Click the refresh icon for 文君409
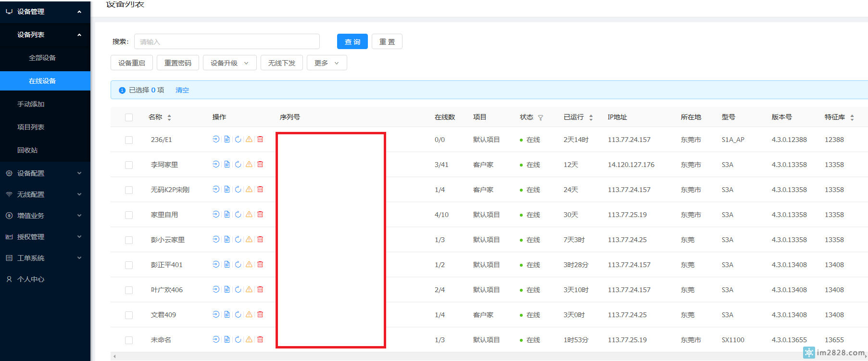Image resolution: width=868 pixels, height=361 pixels. pyautogui.click(x=238, y=314)
